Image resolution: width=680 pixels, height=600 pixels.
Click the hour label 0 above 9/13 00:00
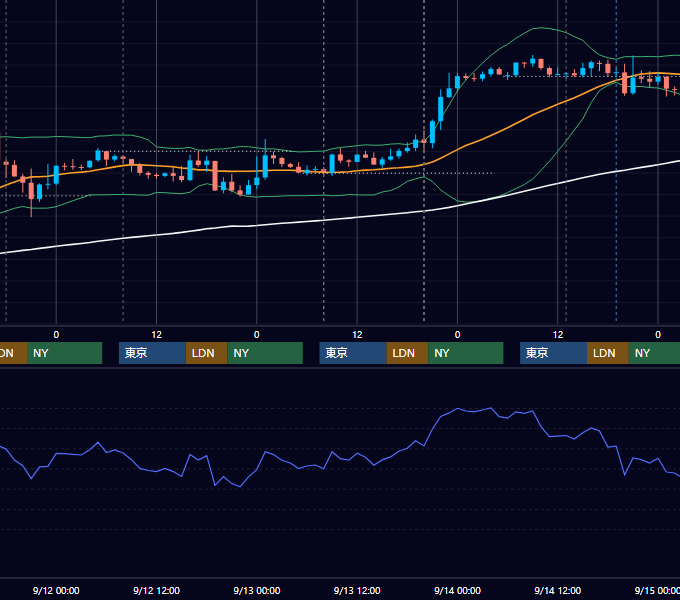(x=257, y=335)
